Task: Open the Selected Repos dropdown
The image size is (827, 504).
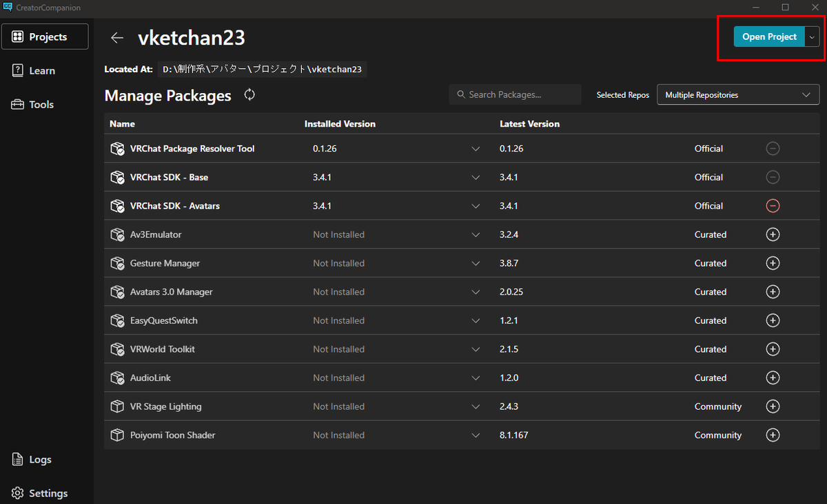Action: point(737,95)
